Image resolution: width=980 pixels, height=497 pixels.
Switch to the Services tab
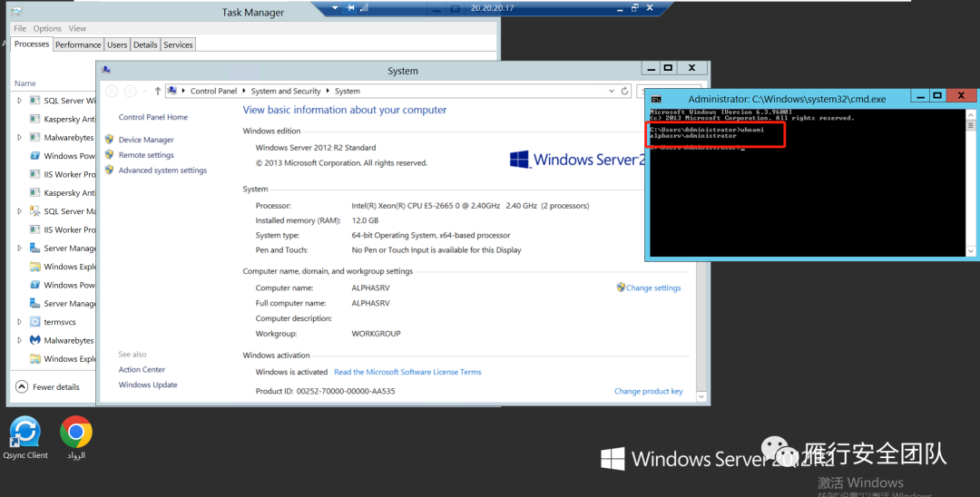[x=178, y=45]
